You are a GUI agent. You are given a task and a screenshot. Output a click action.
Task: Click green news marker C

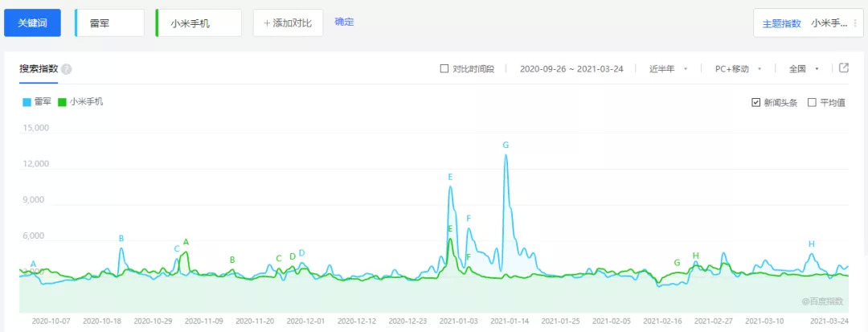pos(279,258)
